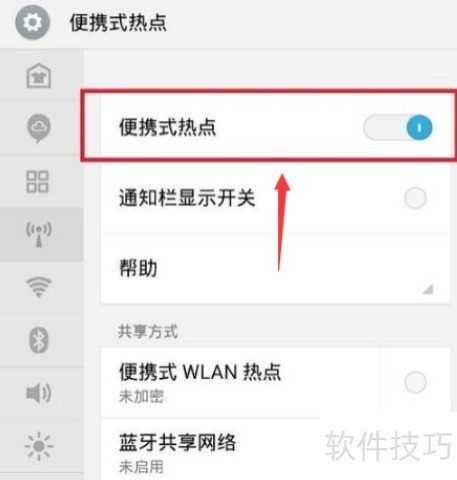Click the 便携式热点 page title

(118, 23)
